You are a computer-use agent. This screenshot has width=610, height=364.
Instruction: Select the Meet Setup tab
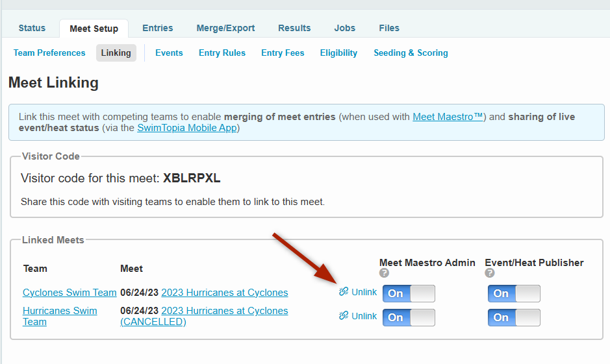tap(94, 29)
